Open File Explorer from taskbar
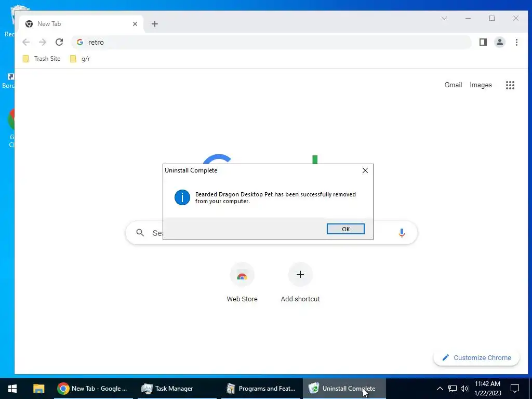Image resolution: width=532 pixels, height=399 pixels. pyautogui.click(x=38, y=389)
